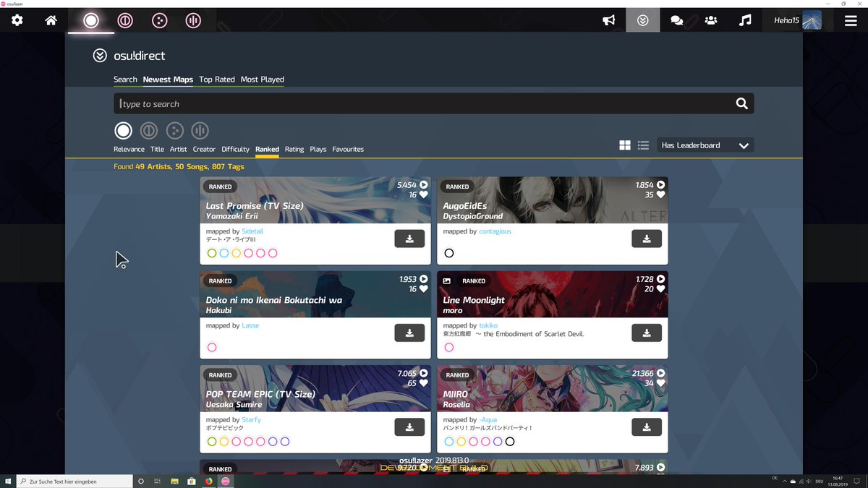The image size is (868, 488).
Task: Sort results by Plays
Action: [x=318, y=149]
